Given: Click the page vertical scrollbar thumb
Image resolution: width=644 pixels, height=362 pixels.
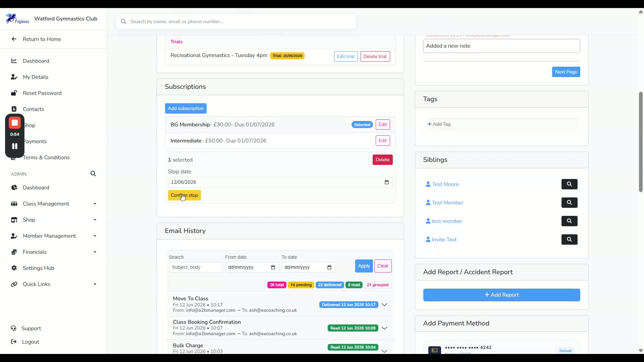Looking at the screenshot, I should [x=640, y=142].
